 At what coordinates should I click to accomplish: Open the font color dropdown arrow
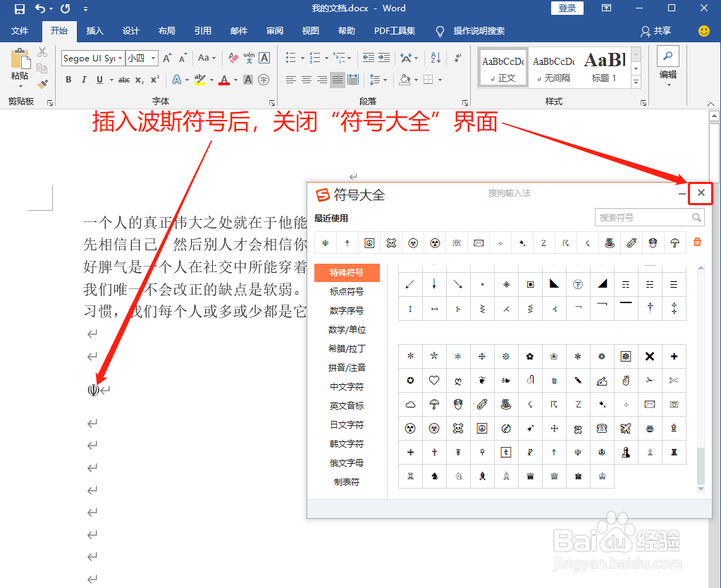coord(236,80)
